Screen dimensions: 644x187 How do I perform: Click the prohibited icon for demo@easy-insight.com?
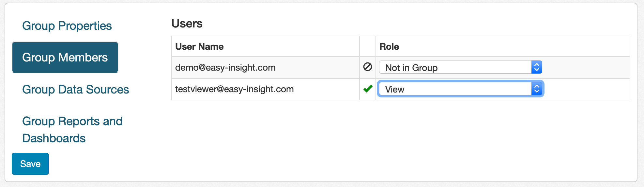coord(367,67)
